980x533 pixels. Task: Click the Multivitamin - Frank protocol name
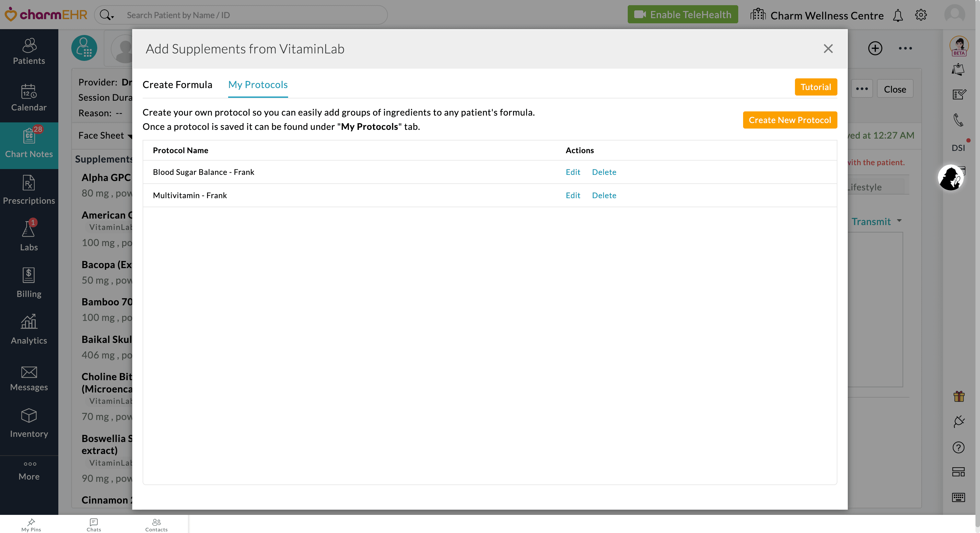[x=190, y=195]
